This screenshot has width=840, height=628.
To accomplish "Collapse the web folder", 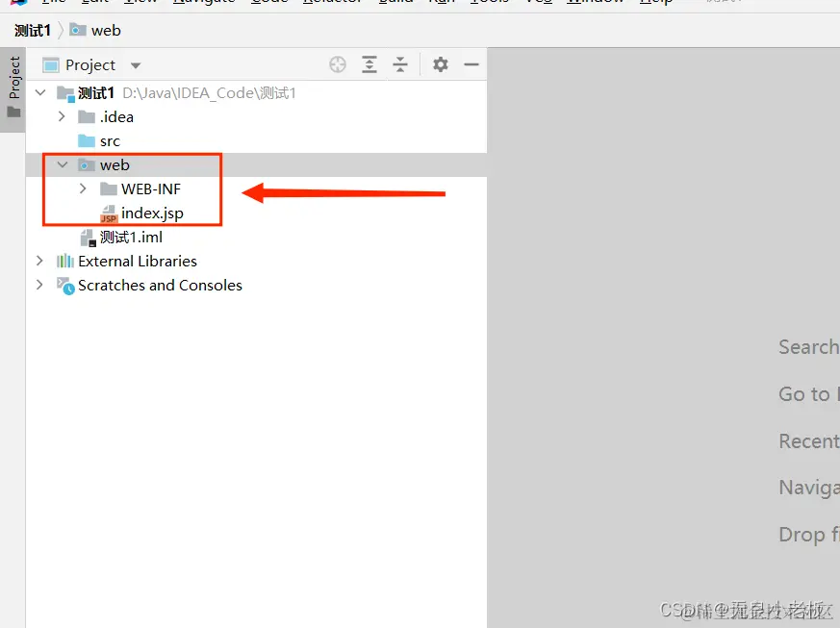I will click(63, 164).
